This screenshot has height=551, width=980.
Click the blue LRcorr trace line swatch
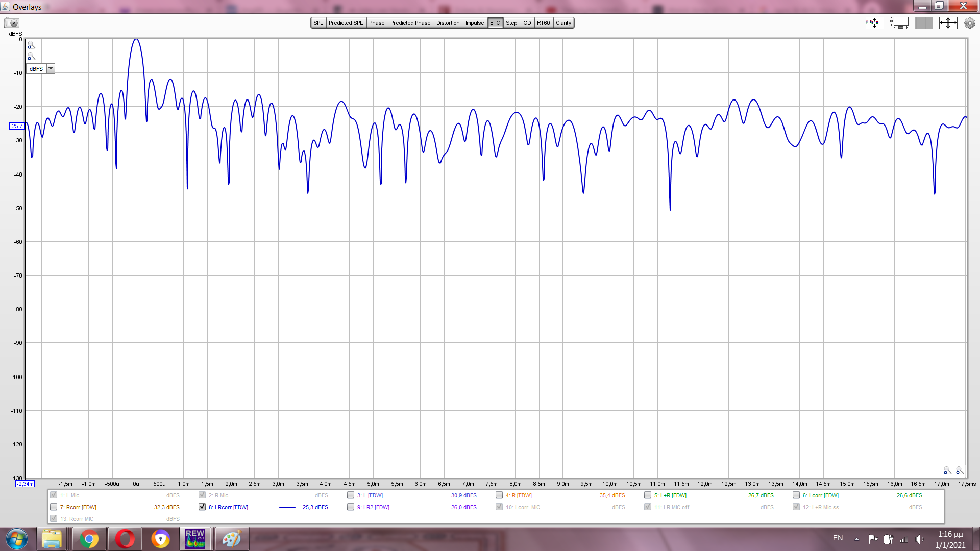coord(287,507)
